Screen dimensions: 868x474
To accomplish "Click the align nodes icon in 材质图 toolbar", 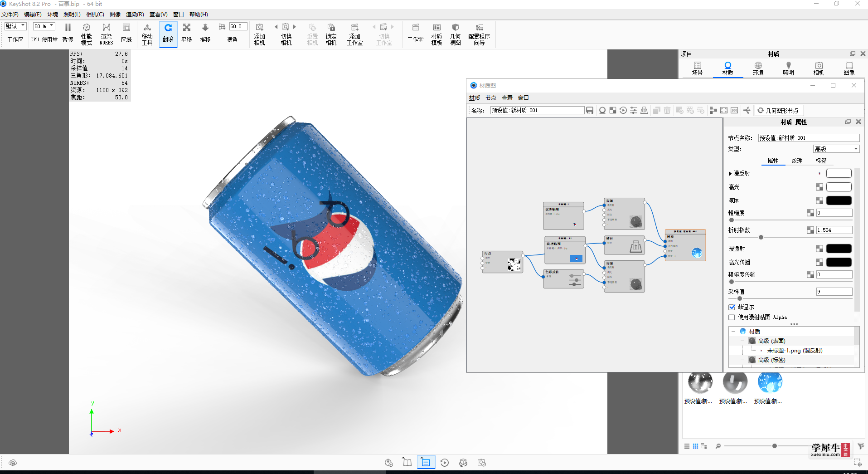I will pyautogui.click(x=713, y=110).
